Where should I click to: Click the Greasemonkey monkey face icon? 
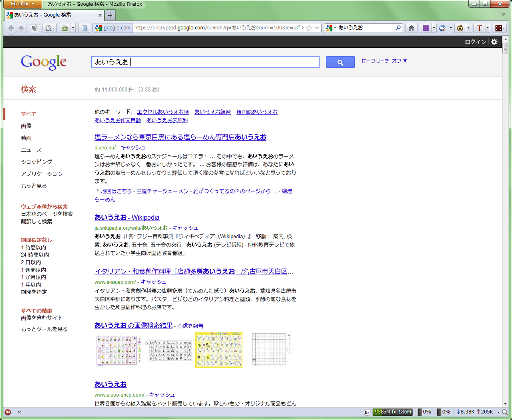pos(460,28)
